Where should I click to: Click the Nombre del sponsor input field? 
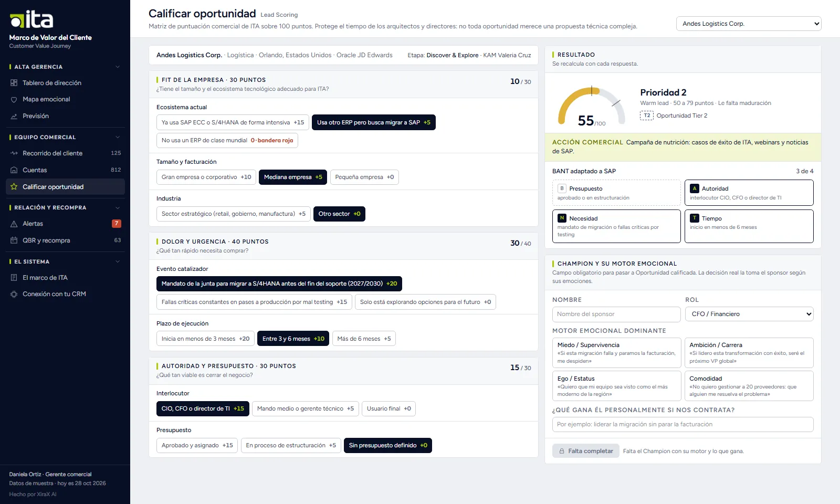[616, 314]
